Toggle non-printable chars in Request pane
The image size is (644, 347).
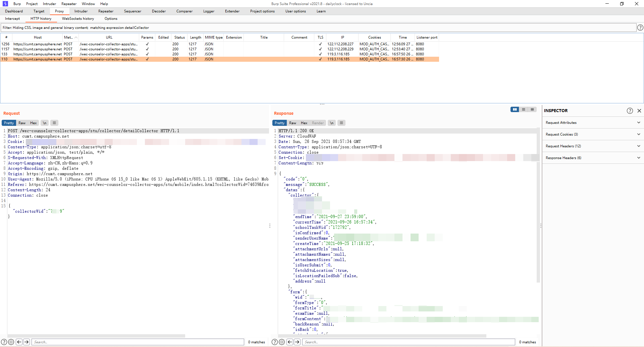(45, 123)
